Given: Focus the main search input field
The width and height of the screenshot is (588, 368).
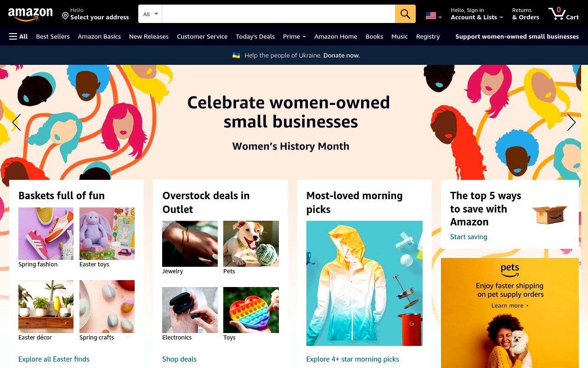Looking at the screenshot, I should pyautogui.click(x=278, y=14).
